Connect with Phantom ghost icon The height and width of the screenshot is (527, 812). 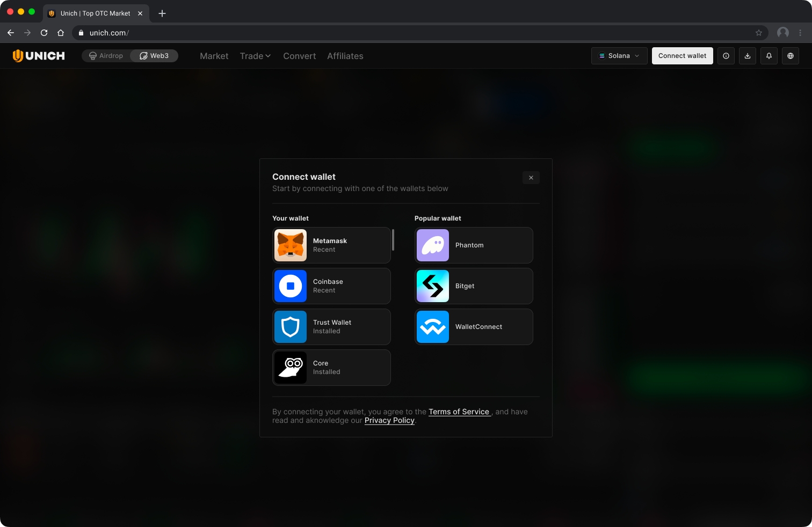click(x=433, y=245)
